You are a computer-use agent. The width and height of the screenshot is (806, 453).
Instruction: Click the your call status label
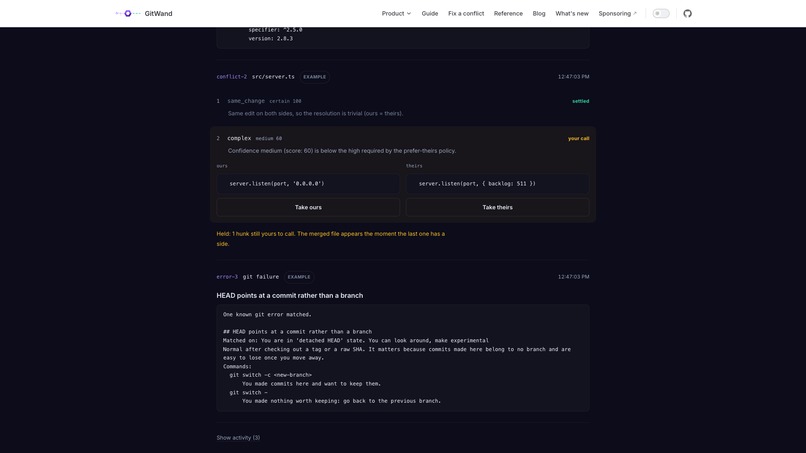(x=578, y=138)
